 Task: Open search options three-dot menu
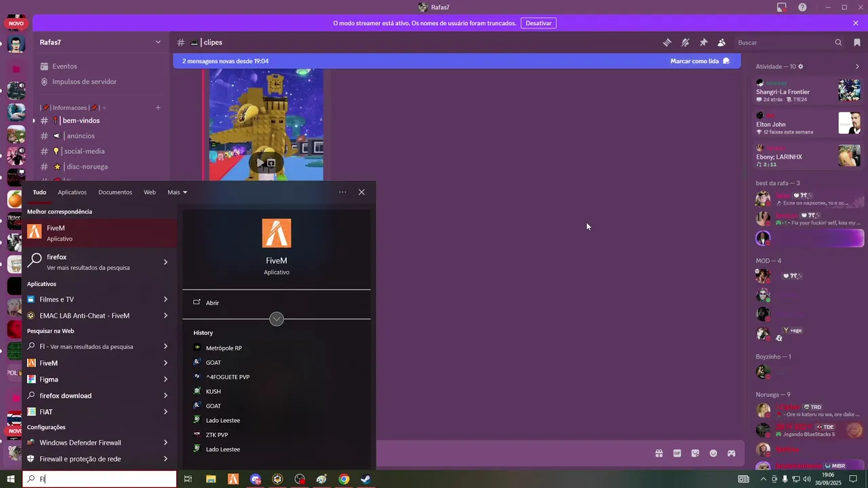[x=342, y=192]
